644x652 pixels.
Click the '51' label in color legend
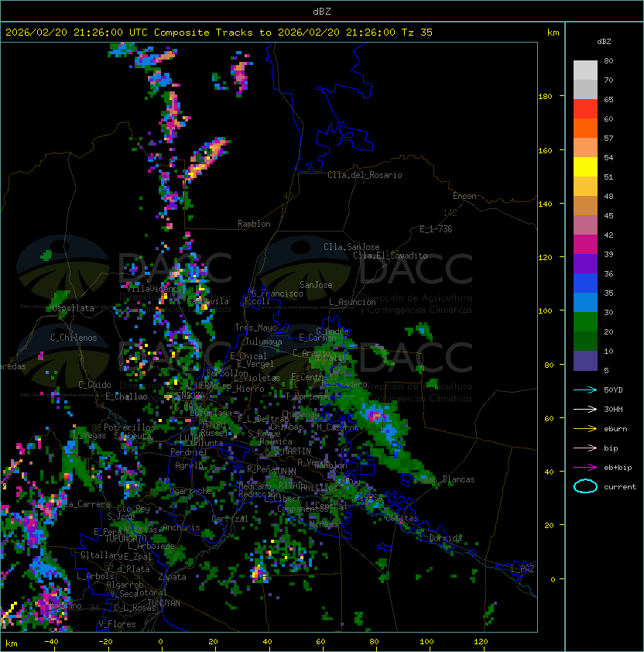click(608, 177)
